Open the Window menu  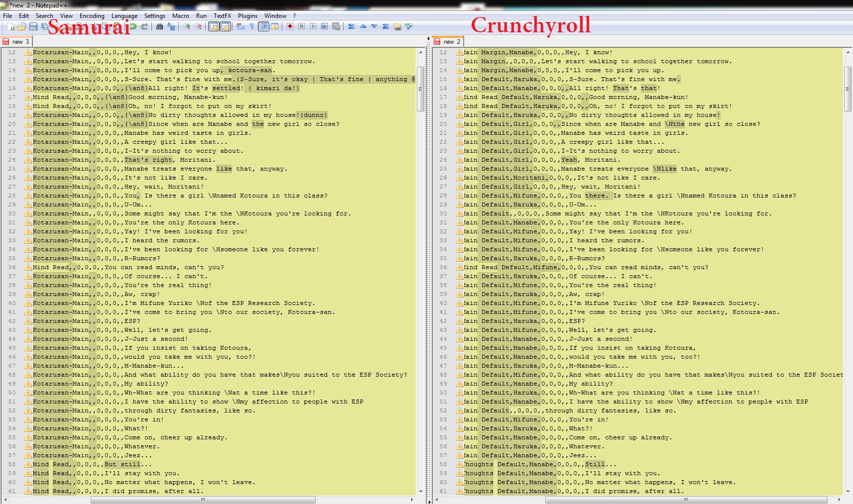click(275, 16)
